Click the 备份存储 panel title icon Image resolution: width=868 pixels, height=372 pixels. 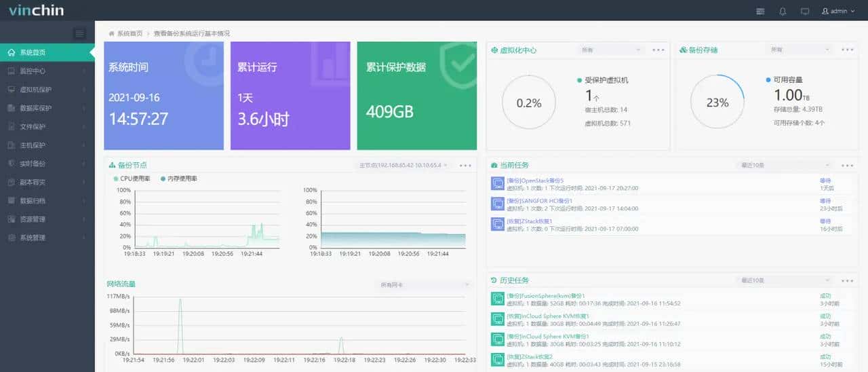click(683, 50)
